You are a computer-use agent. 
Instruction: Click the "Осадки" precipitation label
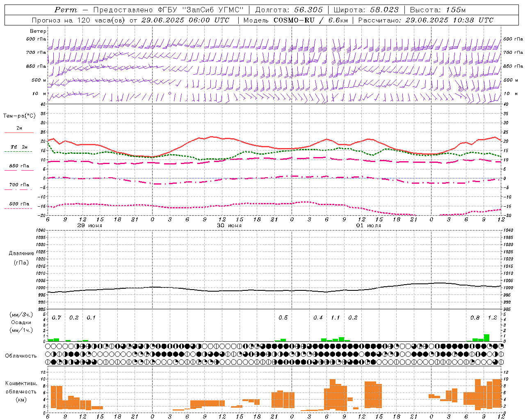click(21, 322)
